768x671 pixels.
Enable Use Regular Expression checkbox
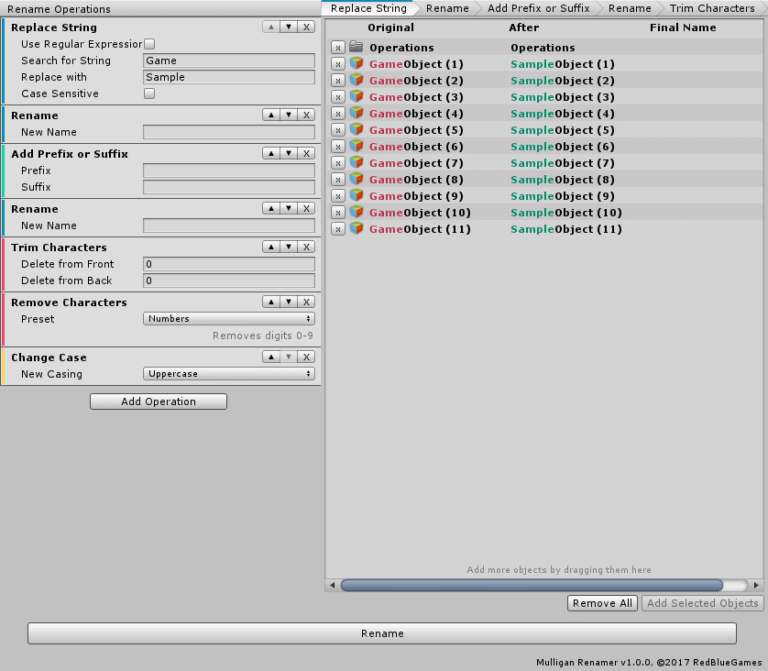pos(149,44)
